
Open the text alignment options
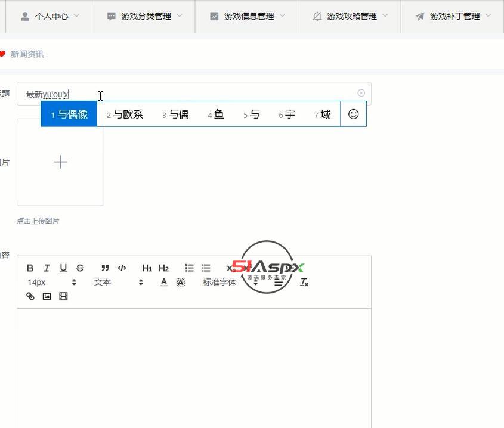pos(279,283)
